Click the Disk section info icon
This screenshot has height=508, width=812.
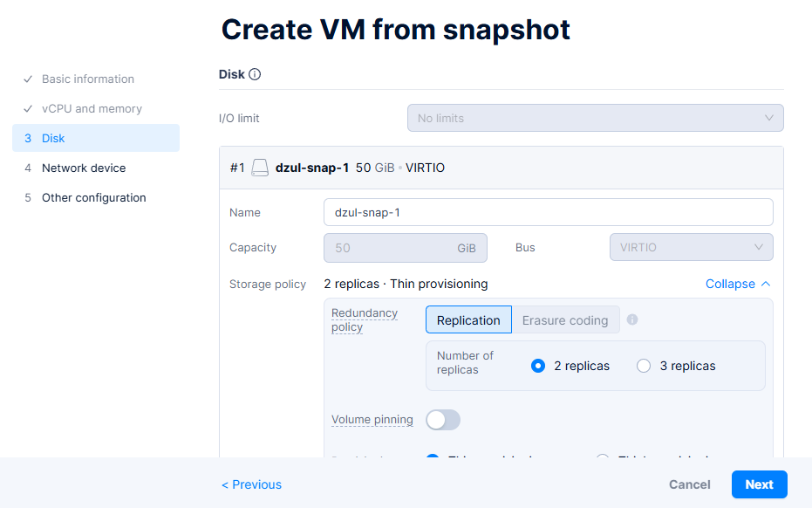point(255,75)
